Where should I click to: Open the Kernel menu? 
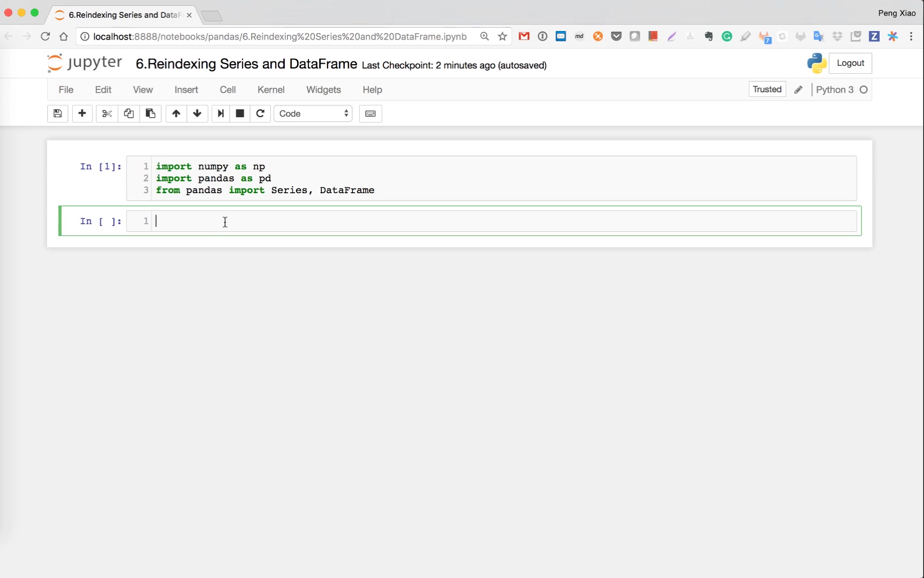click(271, 90)
